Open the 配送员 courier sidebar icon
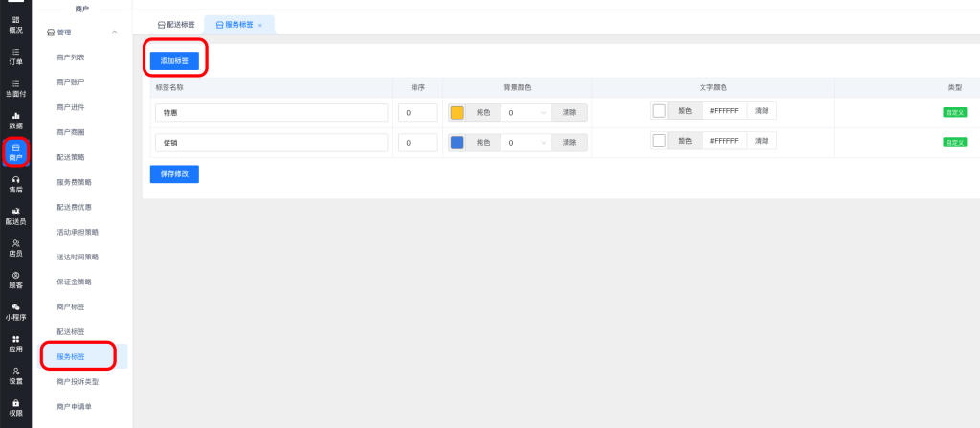The height and width of the screenshot is (428, 980). tap(15, 215)
